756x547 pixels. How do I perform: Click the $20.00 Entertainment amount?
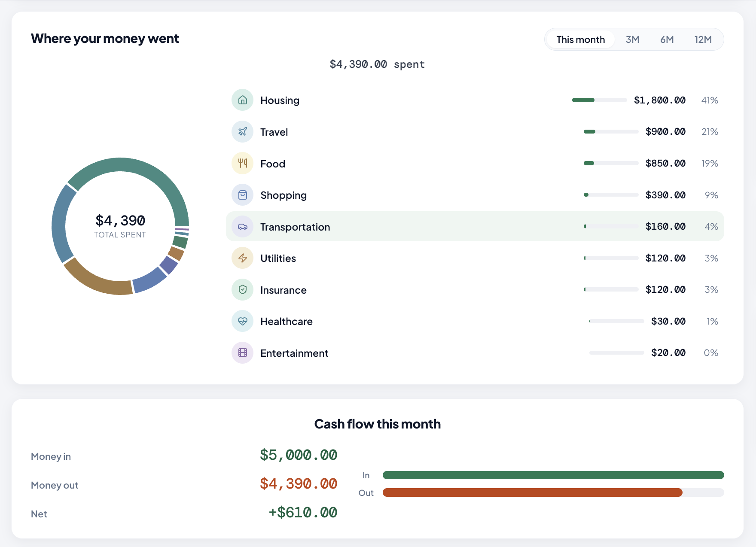click(x=668, y=353)
